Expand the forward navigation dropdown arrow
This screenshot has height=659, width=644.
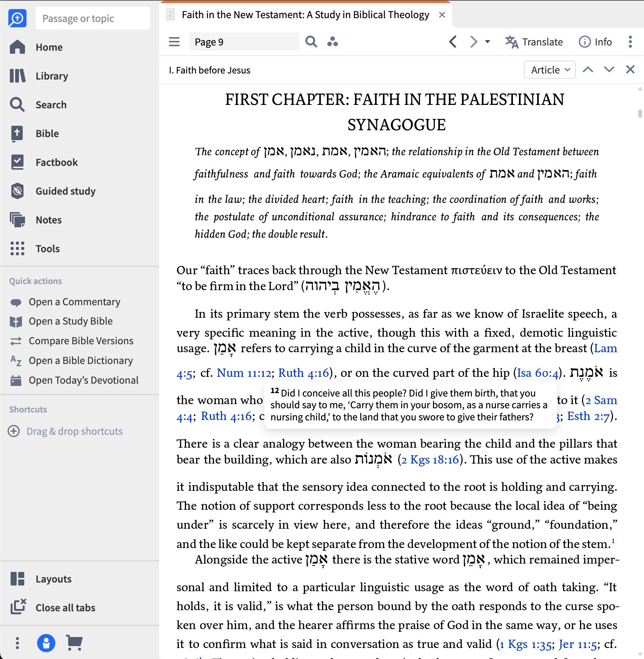[x=487, y=42]
